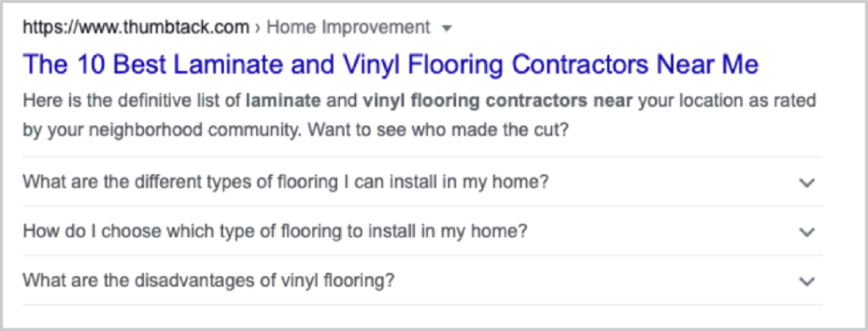Click bold phrase 'vinyl flooring contractors near' in snippet
868x331 pixels.
(x=497, y=102)
